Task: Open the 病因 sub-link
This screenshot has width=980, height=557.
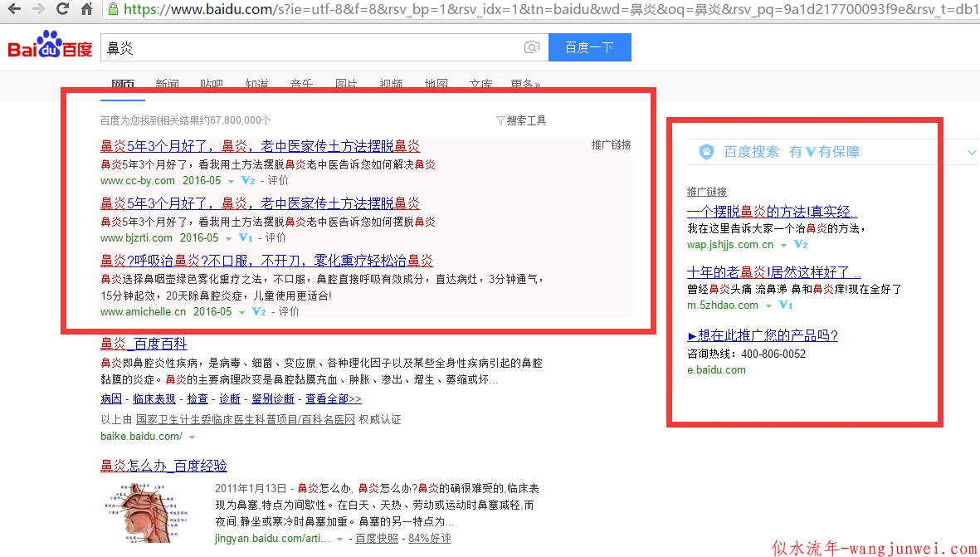Action: pyautogui.click(x=111, y=398)
